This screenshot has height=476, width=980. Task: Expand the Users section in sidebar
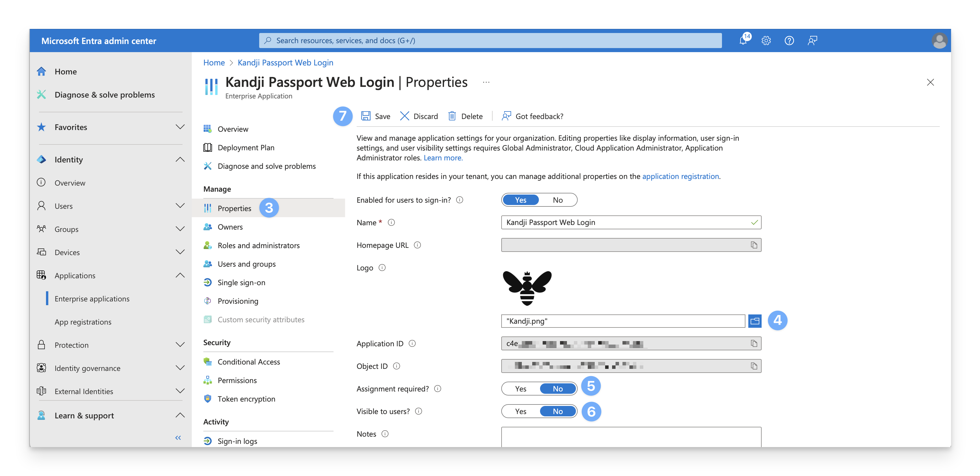(180, 206)
